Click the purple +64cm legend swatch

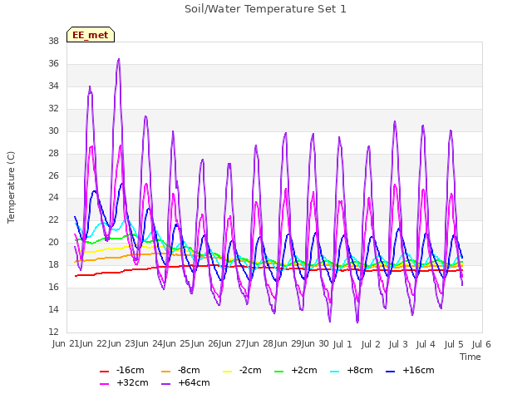[x=166, y=384]
